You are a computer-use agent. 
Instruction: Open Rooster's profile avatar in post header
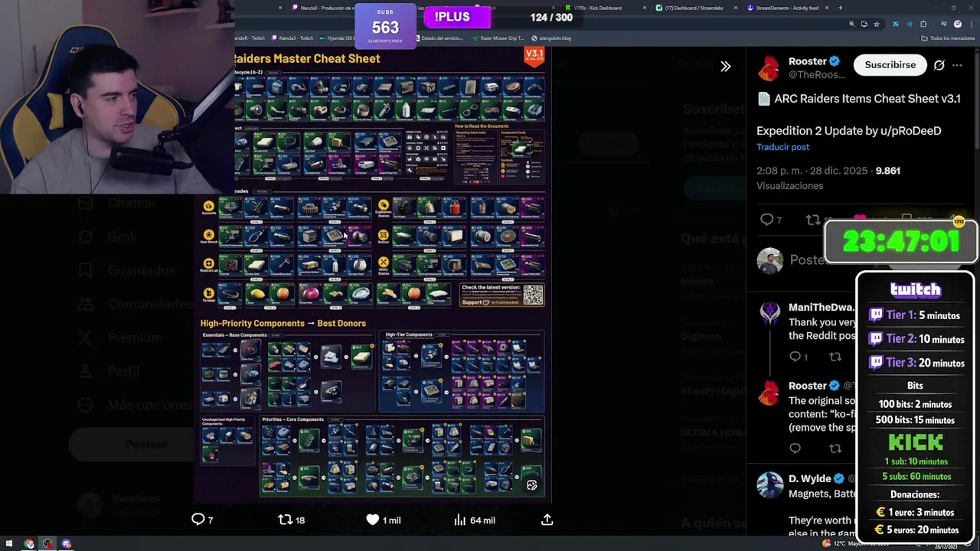point(769,67)
